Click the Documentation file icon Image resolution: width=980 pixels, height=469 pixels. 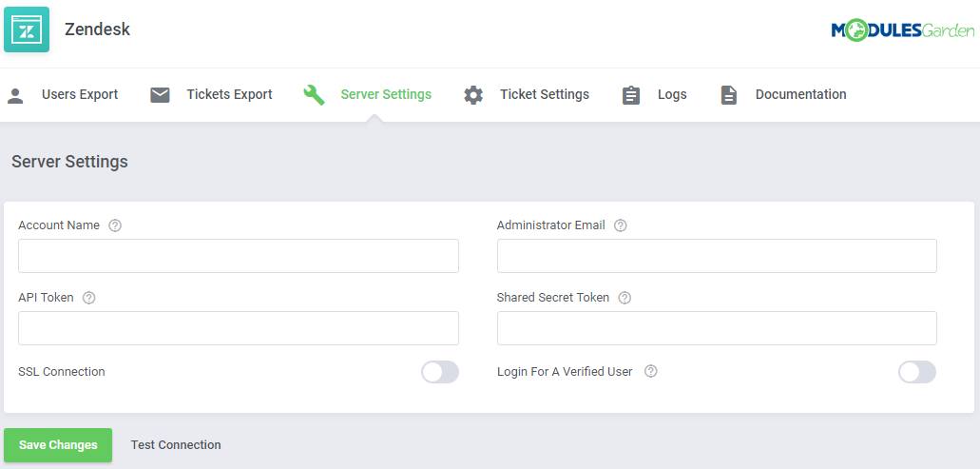tap(729, 95)
